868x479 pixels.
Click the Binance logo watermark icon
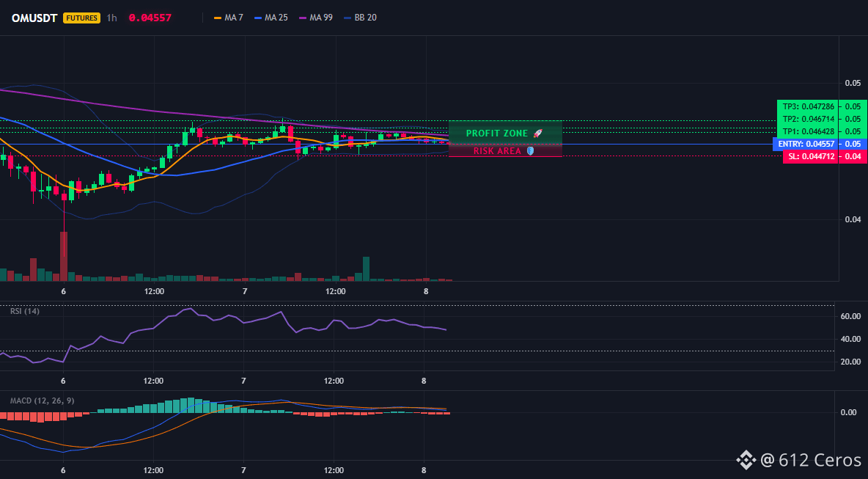point(746,459)
